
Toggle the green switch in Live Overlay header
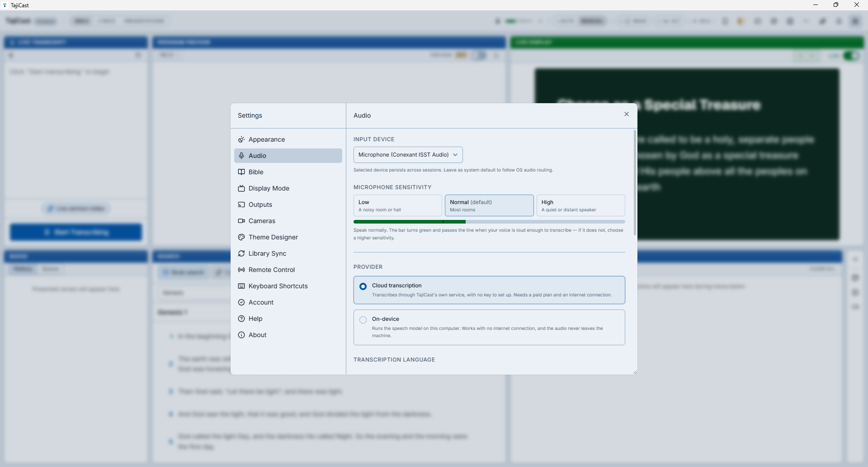[x=851, y=56]
